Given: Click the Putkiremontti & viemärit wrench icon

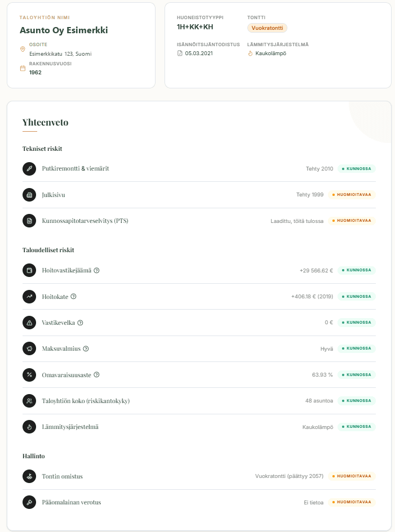Looking at the screenshot, I should click(29, 168).
